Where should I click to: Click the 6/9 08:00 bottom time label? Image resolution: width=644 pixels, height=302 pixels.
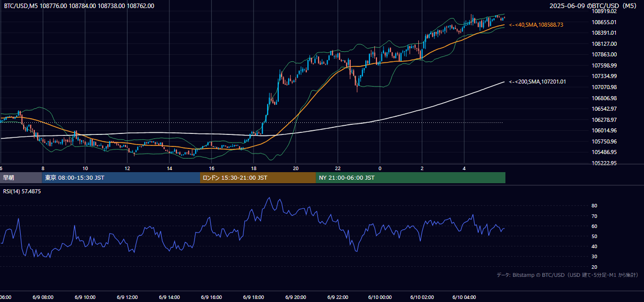[x=43, y=297]
